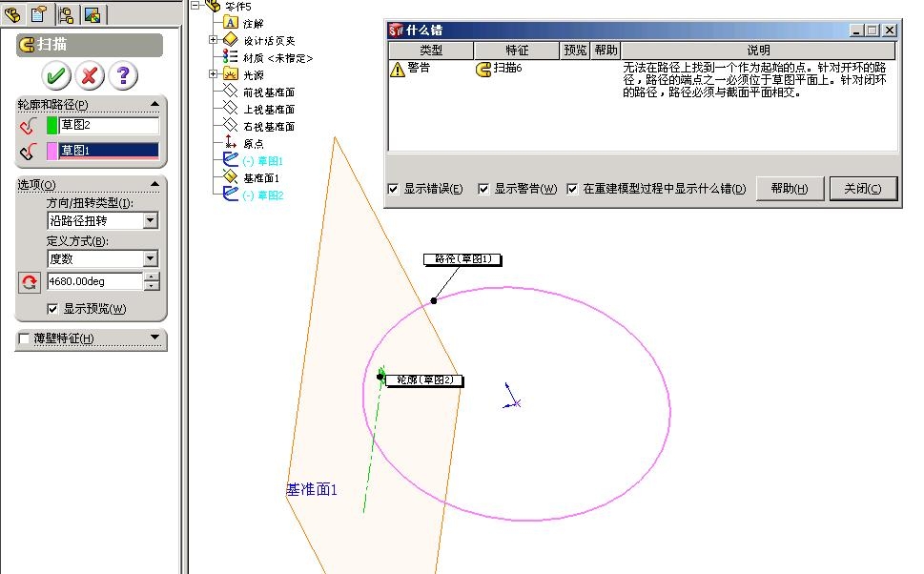Uncheck 显示预览 in sweep options
The height and width of the screenshot is (574, 924).
[x=52, y=308]
